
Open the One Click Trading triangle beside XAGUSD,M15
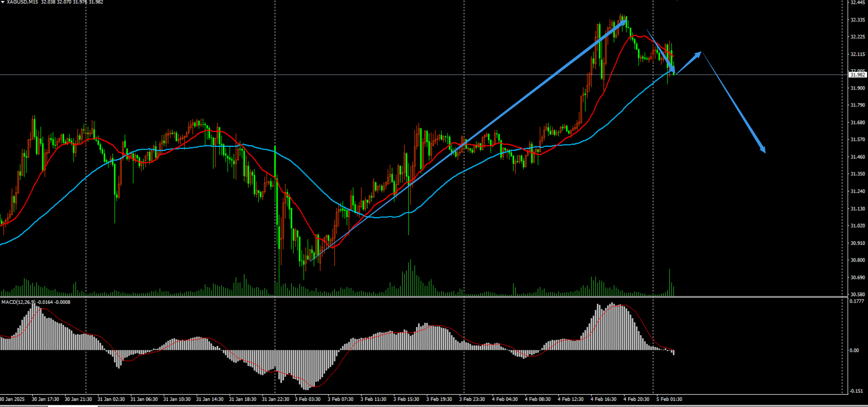pos(3,2)
